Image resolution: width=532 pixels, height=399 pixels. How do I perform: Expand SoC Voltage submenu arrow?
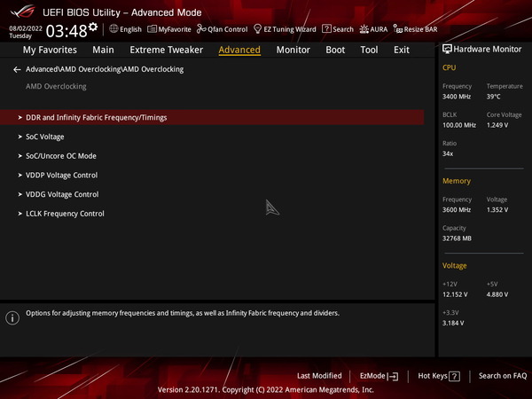pyautogui.click(x=20, y=137)
